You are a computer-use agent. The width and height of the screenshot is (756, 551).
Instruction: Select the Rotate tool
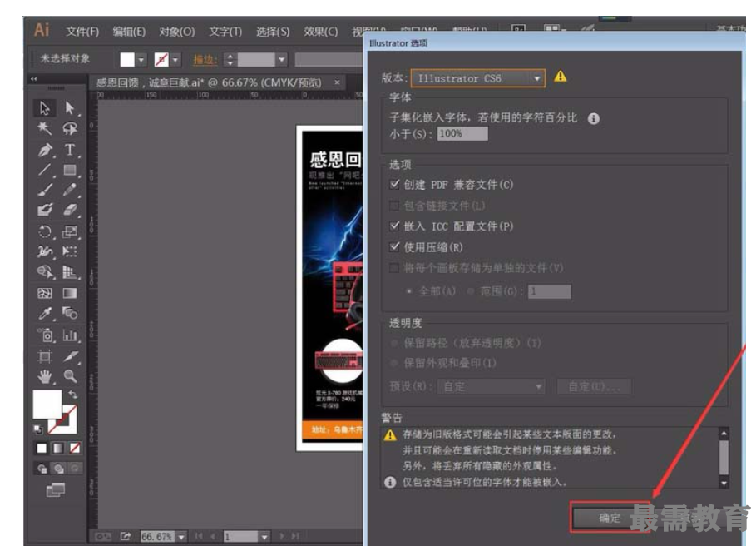coord(45,231)
